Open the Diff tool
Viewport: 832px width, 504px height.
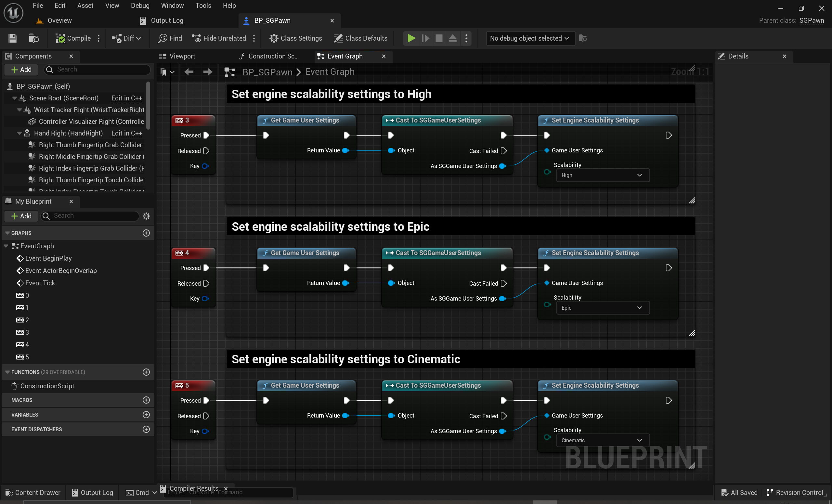coord(125,38)
